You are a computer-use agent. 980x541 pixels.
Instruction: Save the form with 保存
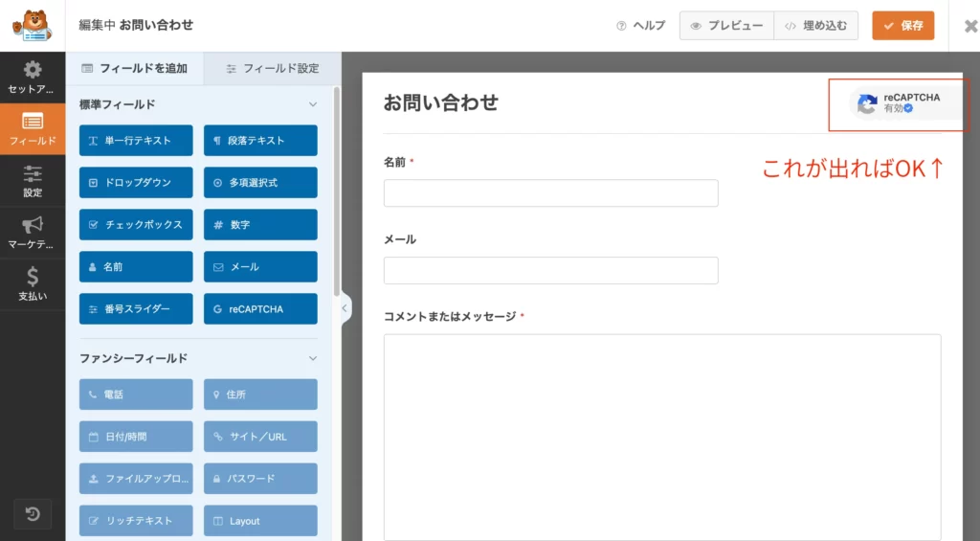[903, 26]
